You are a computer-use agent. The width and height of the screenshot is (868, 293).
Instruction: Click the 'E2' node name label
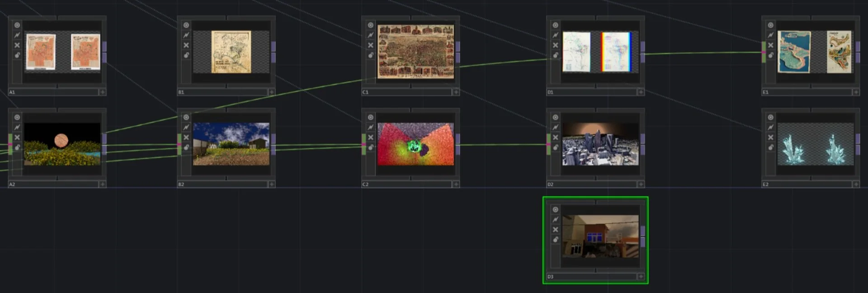pyautogui.click(x=766, y=184)
